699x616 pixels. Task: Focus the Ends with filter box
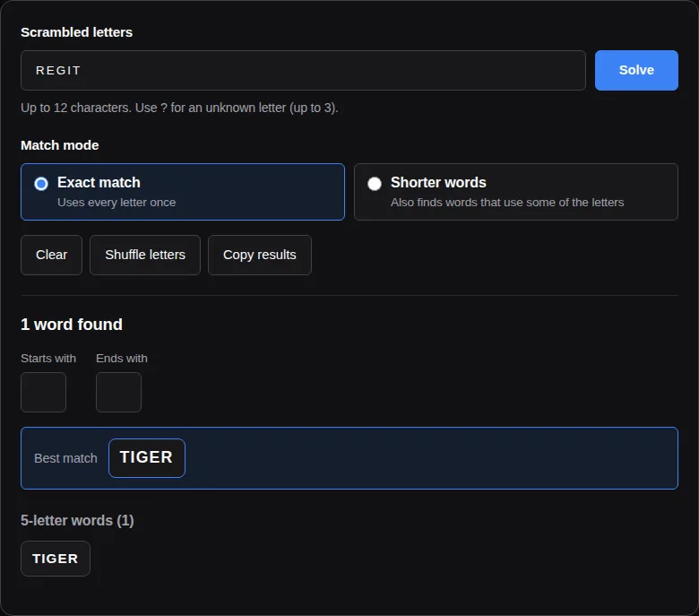[x=118, y=392]
